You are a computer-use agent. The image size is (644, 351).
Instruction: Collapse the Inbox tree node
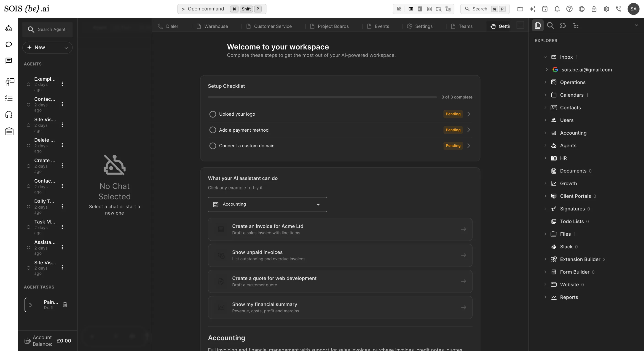point(545,57)
